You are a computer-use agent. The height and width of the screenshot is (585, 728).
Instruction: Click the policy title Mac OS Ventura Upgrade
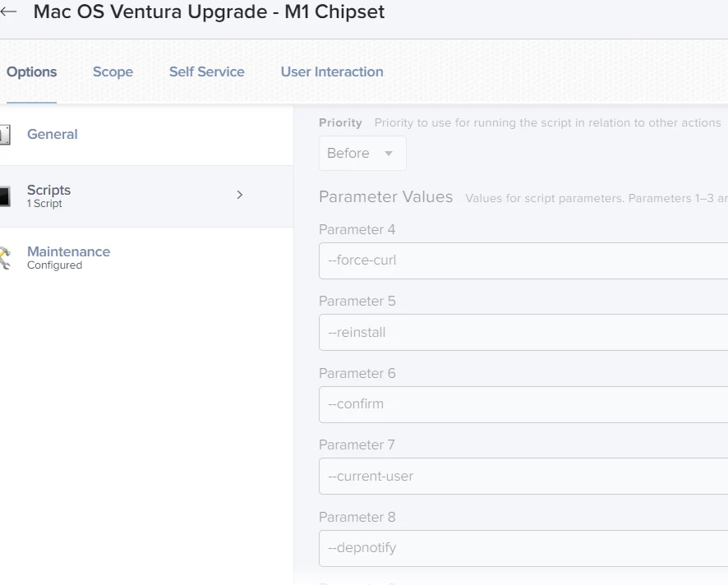[x=209, y=12]
